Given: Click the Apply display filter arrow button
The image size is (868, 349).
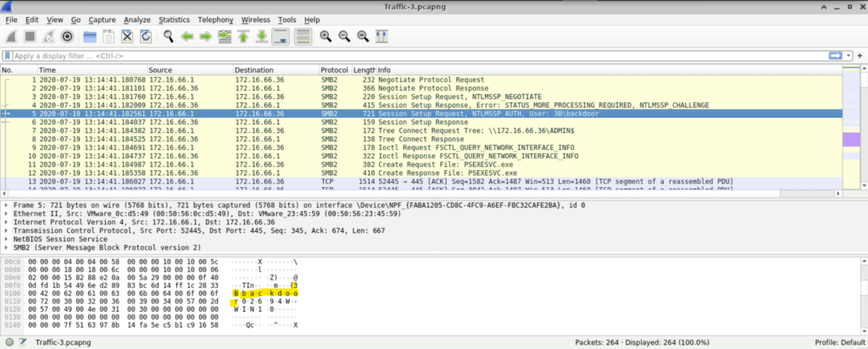Looking at the screenshot, I should [x=837, y=56].
